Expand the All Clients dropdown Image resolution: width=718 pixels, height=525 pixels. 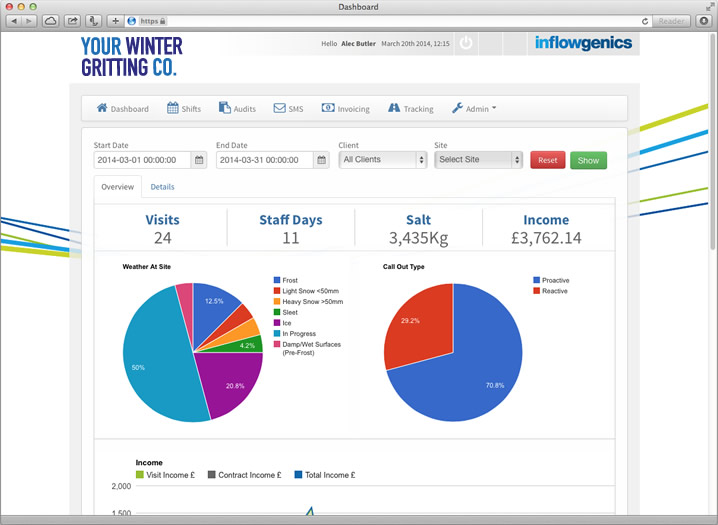tap(383, 160)
